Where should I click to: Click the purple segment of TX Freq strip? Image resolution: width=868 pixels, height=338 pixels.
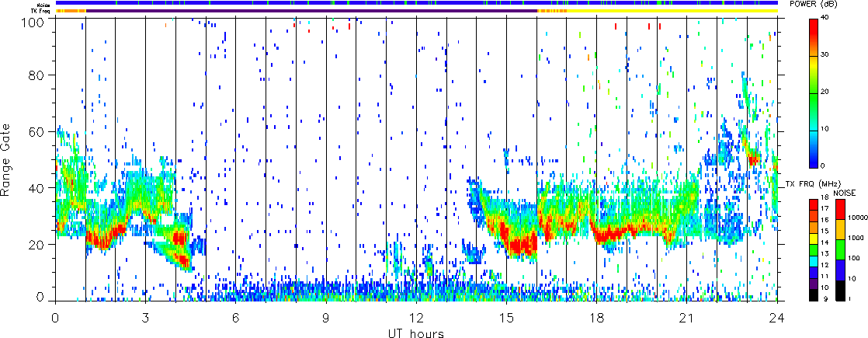(x=311, y=11)
